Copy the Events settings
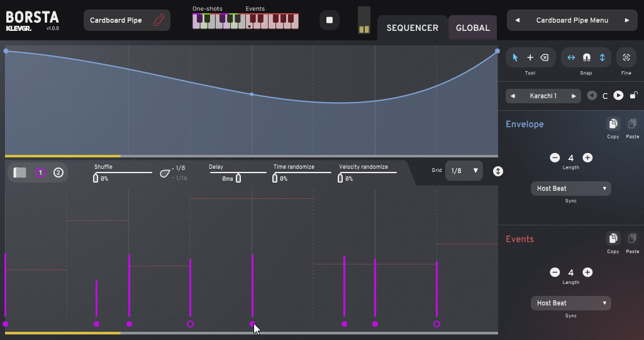 pos(613,239)
